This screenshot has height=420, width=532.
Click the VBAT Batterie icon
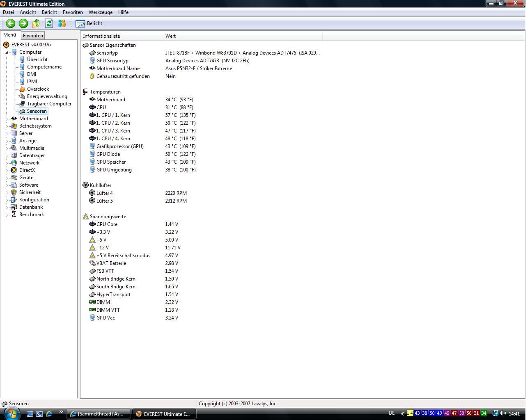(x=92, y=263)
